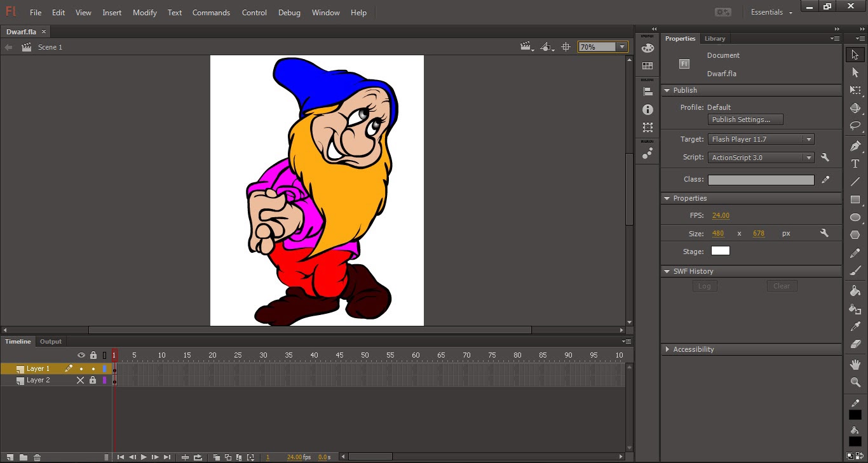Unlock Layer 2 with lock icon
Image resolution: width=868 pixels, height=463 pixels.
click(93, 380)
